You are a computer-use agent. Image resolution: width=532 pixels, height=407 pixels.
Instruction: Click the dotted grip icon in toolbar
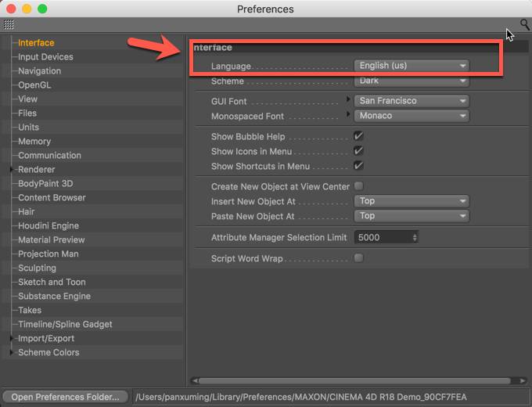tap(9, 24)
